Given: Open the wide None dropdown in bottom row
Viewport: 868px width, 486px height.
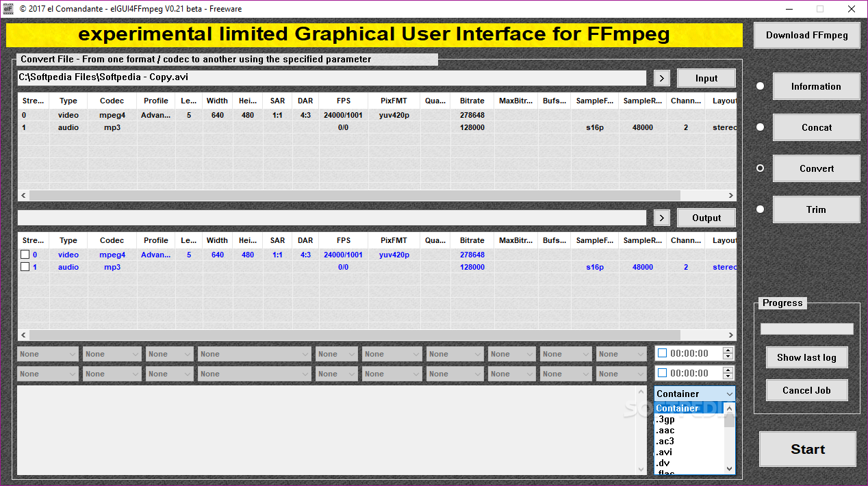Looking at the screenshot, I should pyautogui.click(x=255, y=374).
